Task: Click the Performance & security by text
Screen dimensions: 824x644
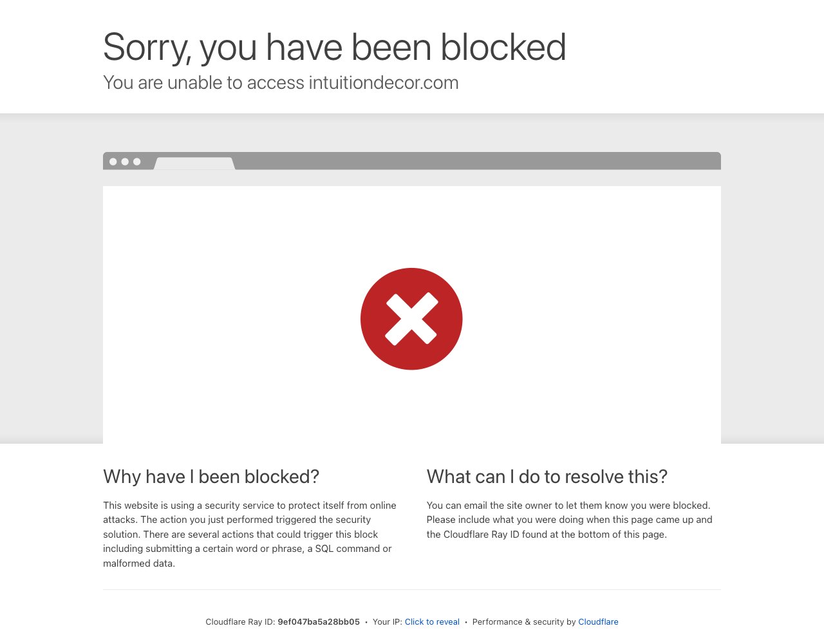Action: (524, 622)
